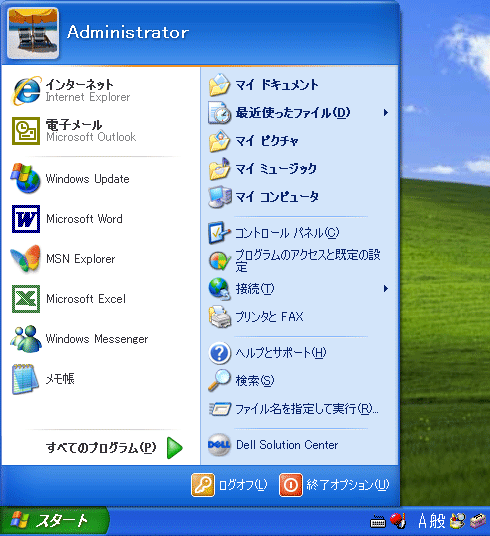
Task: Click the スタート button
Action: tap(55, 521)
